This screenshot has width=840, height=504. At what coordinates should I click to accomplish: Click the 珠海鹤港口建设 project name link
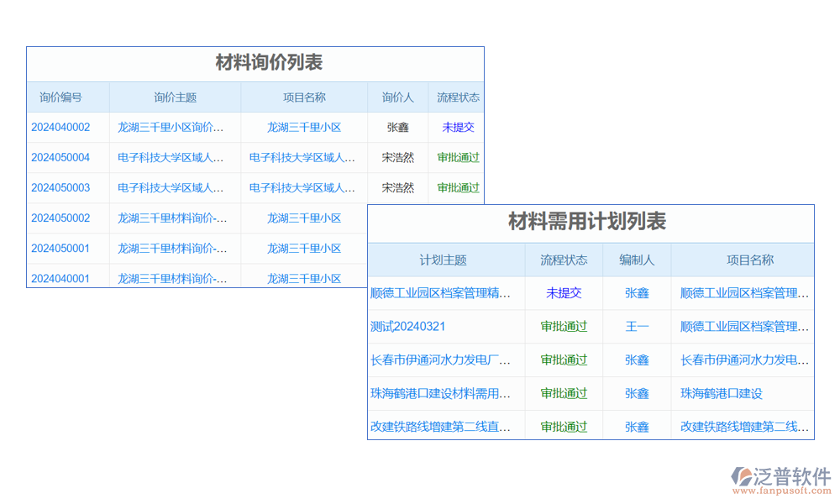pyautogui.click(x=722, y=394)
